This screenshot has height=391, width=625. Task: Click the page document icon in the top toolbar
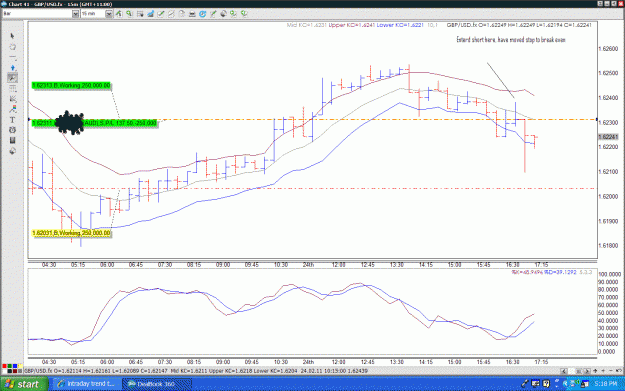pyautogui.click(x=181, y=14)
